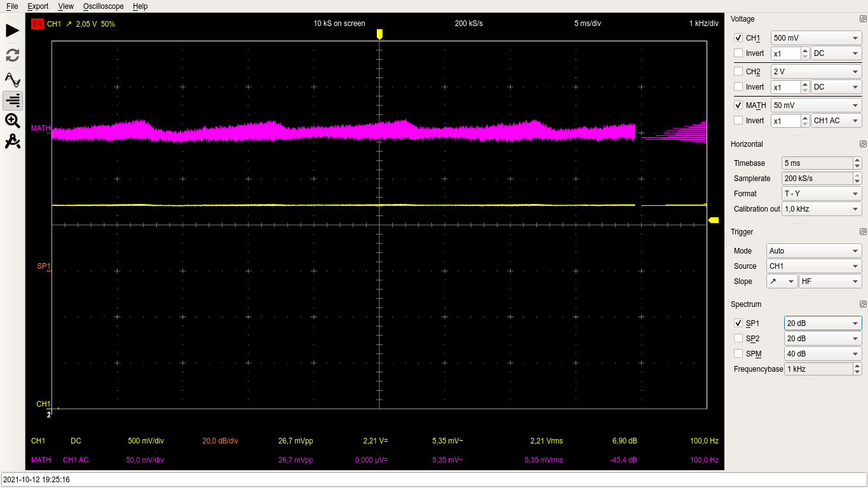This screenshot has width=868, height=488.
Task: Select the yellow trigger time marker
Action: pyautogui.click(x=379, y=34)
